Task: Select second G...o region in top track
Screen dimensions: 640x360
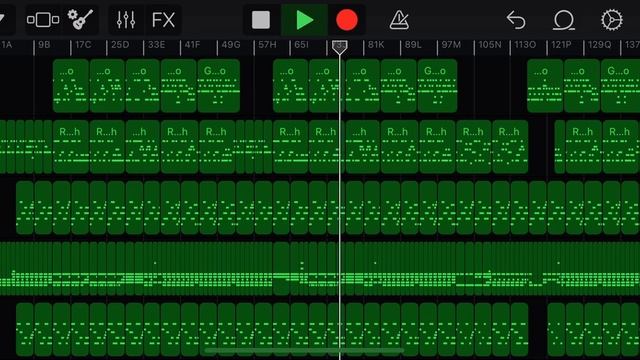Action: pyautogui.click(x=437, y=86)
